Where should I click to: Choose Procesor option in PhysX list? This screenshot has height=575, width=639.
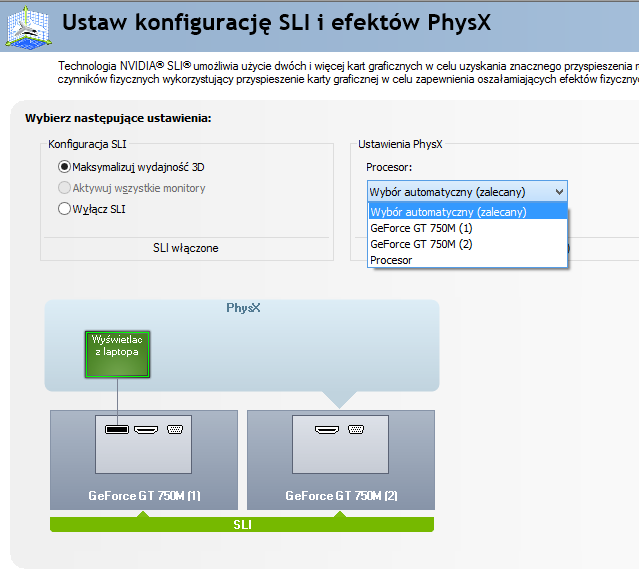coord(467,260)
